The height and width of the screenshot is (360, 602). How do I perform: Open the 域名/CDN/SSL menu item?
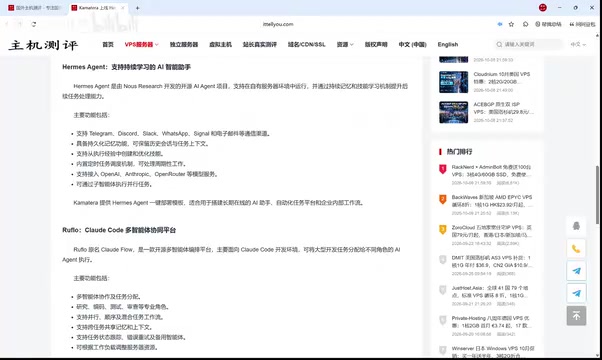pyautogui.click(x=306, y=45)
